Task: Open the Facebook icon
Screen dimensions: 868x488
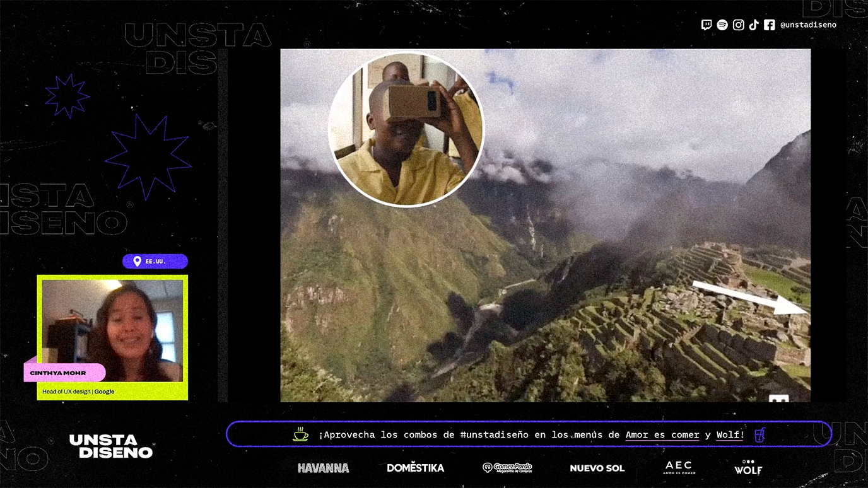Action: [x=769, y=25]
